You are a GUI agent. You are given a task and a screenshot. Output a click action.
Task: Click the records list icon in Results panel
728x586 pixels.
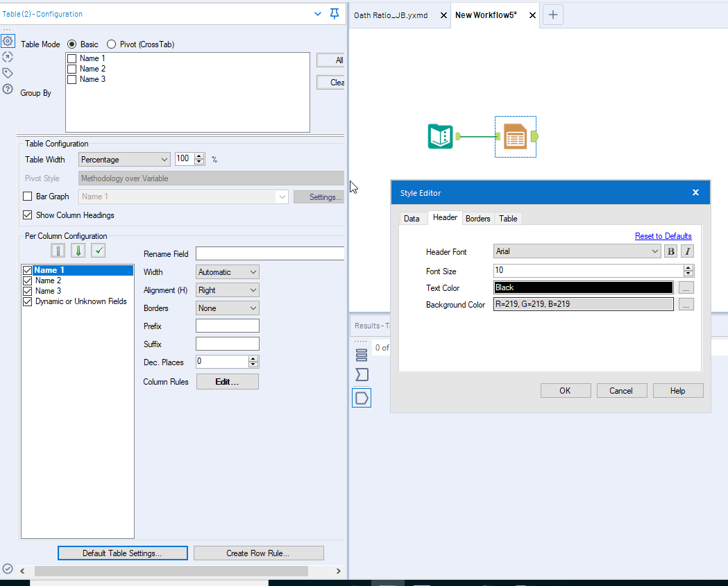coord(361,355)
